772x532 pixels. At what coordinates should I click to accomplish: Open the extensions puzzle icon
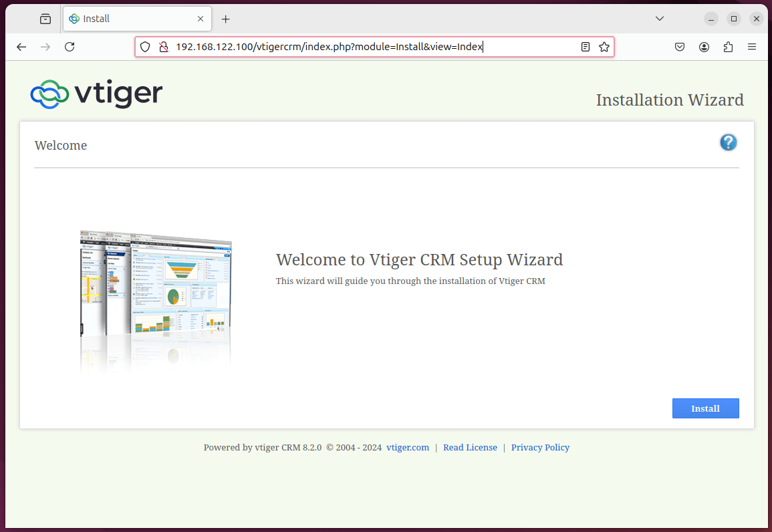(x=728, y=47)
